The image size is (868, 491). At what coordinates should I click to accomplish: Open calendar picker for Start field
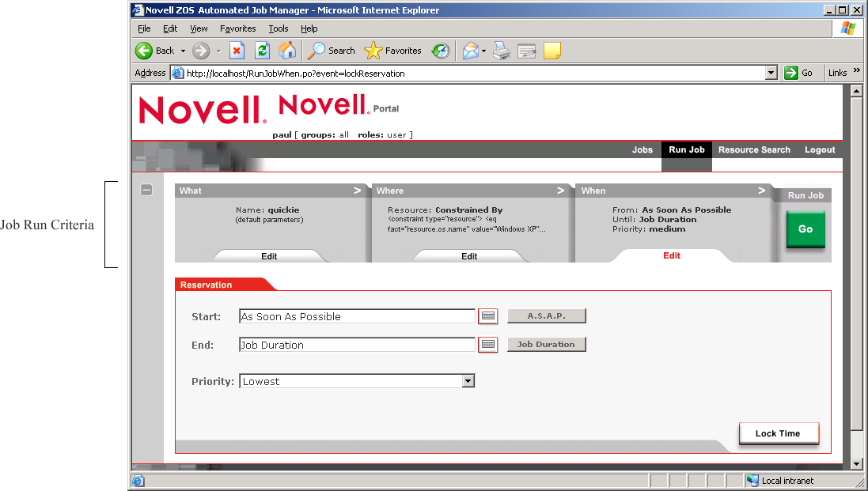tap(487, 316)
